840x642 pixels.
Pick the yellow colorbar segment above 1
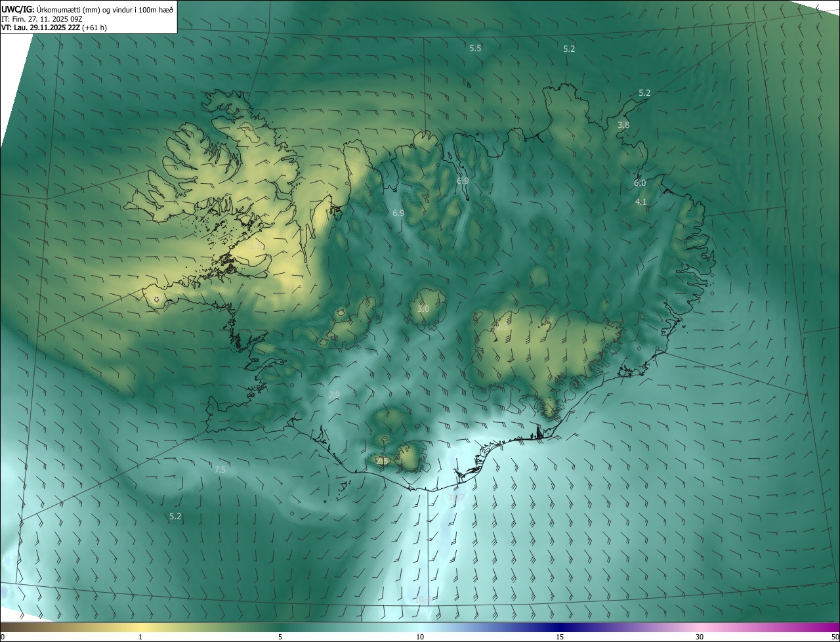click(x=140, y=628)
